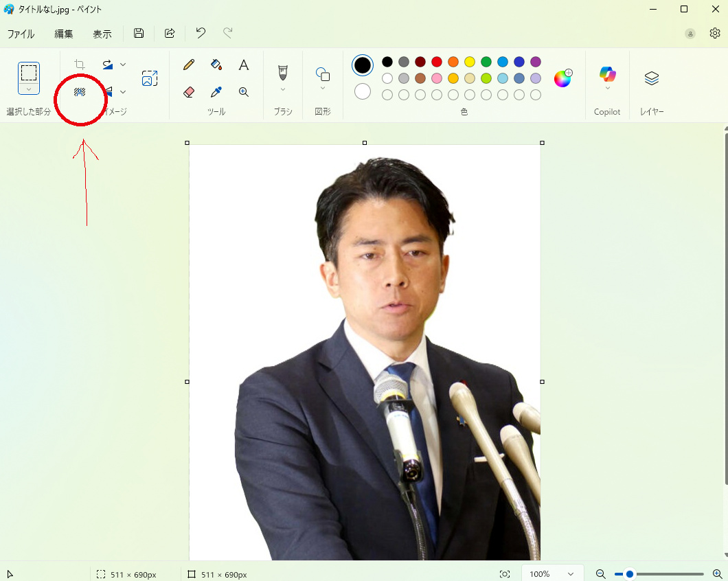This screenshot has width=728, height=581.
Task: Select the Text tool
Action: coord(243,65)
